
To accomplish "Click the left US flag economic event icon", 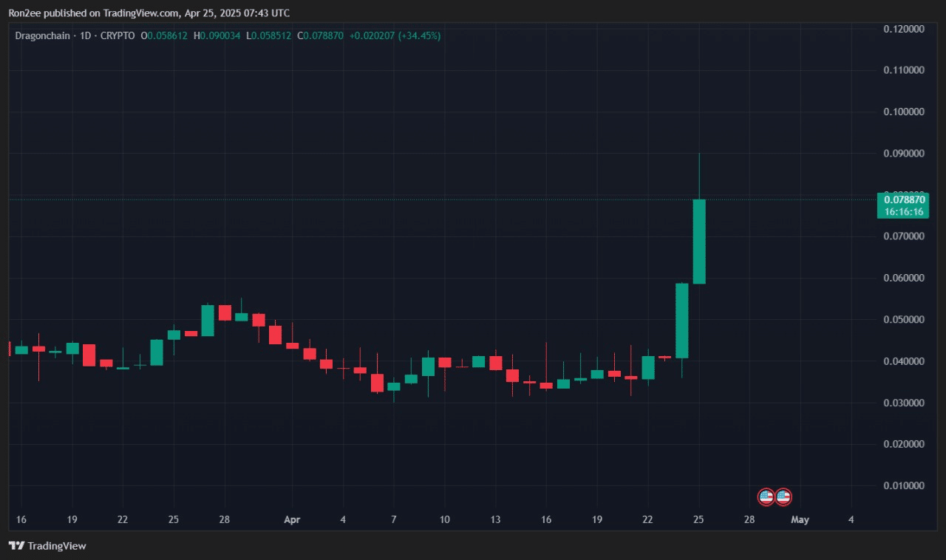I will pyautogui.click(x=766, y=497).
